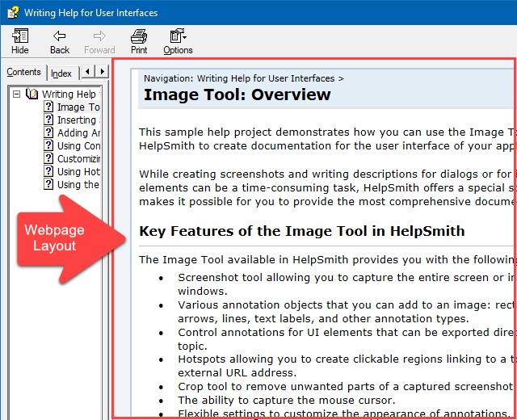Click the question icon beside Image To
Screen dimensions: 517x420
(x=48, y=107)
